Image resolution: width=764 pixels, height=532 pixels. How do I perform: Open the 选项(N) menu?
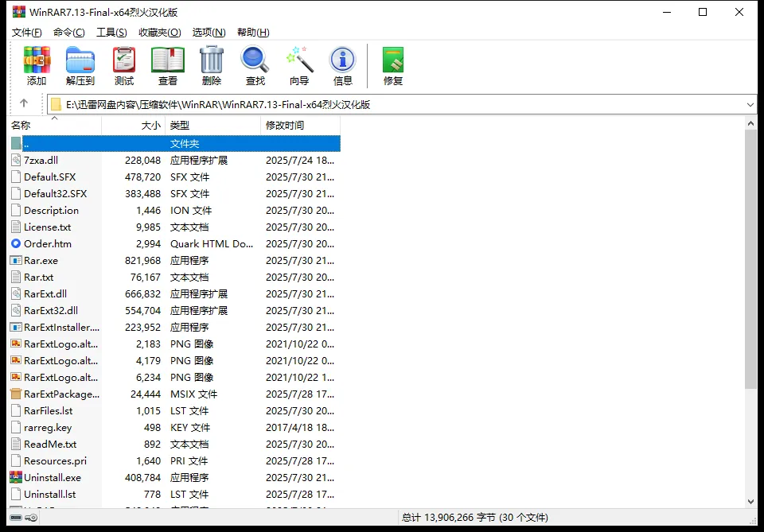click(x=209, y=32)
